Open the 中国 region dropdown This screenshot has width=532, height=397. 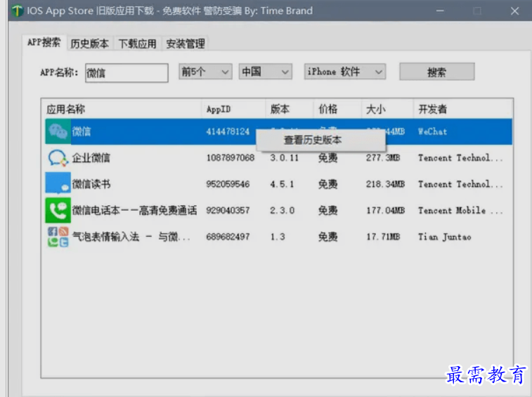(266, 72)
